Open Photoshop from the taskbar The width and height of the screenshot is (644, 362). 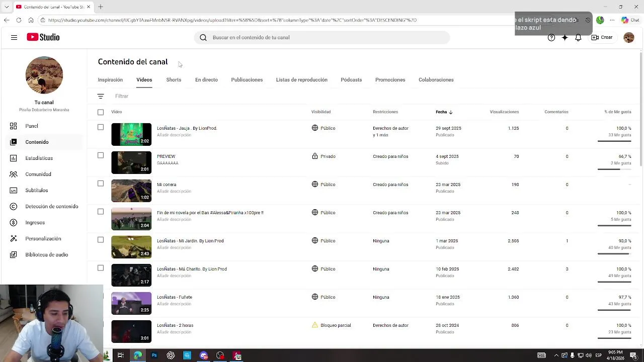pyautogui.click(x=154, y=355)
